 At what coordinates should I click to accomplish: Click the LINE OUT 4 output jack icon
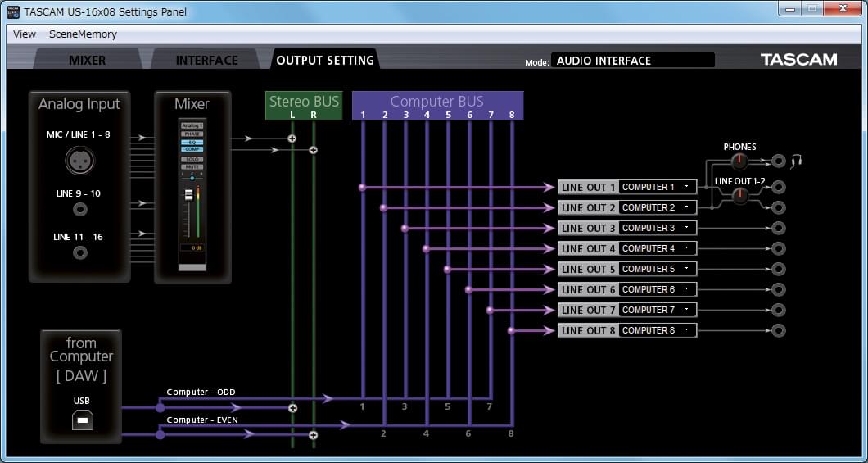778,248
